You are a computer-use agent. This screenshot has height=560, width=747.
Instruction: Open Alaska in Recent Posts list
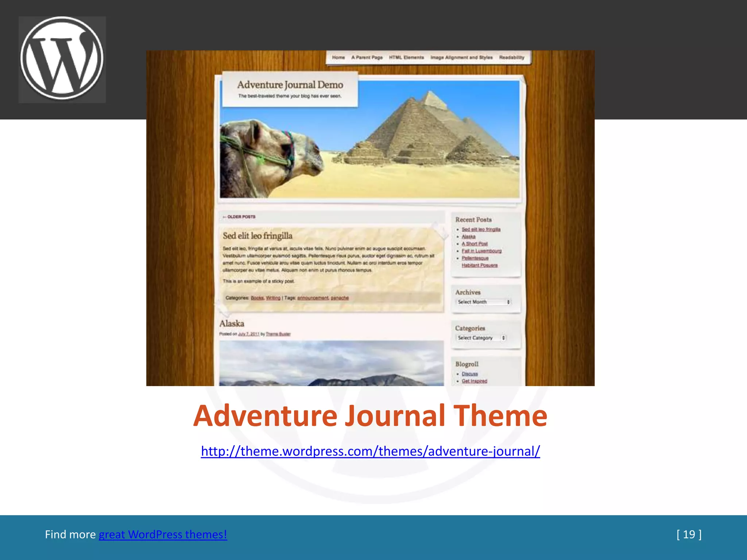coord(469,237)
